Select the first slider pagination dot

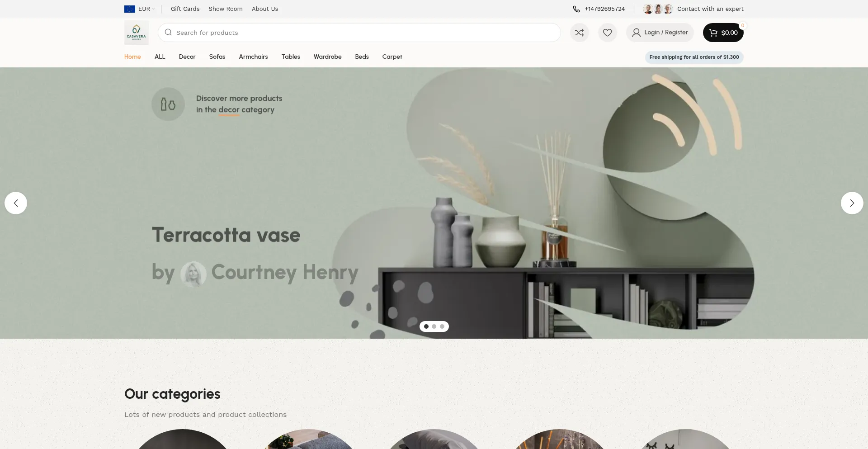[x=426, y=326]
